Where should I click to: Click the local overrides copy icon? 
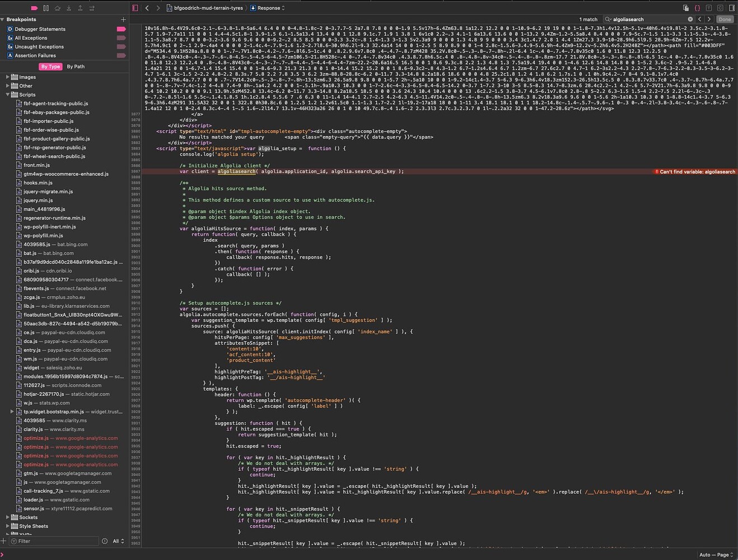[686, 8]
